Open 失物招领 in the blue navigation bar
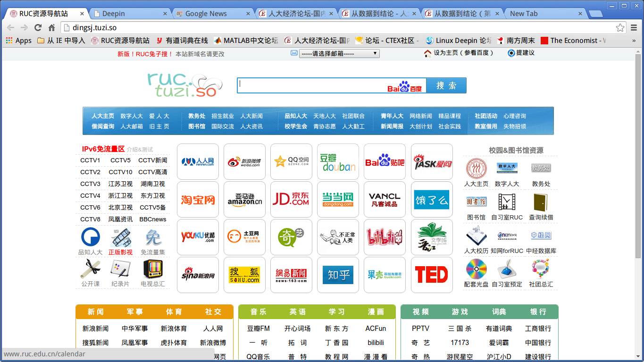The width and height of the screenshot is (644, 362). [515, 126]
